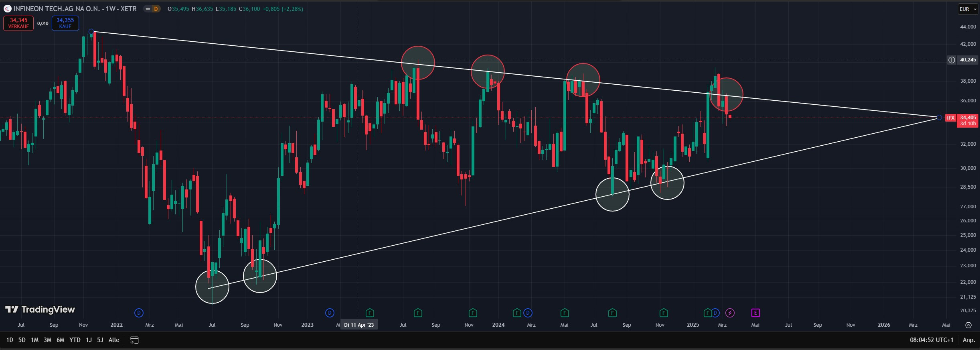
Task: Select the 1D time range
Action: [10, 340]
